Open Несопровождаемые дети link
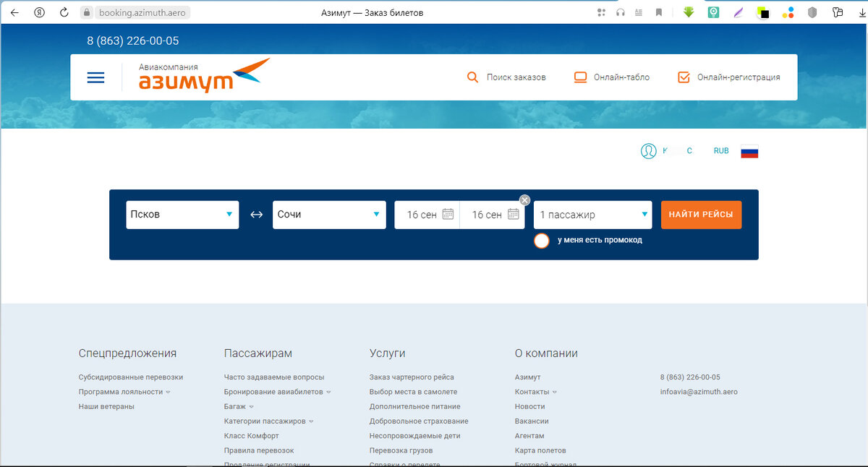This screenshot has height=467, width=868. (415, 436)
